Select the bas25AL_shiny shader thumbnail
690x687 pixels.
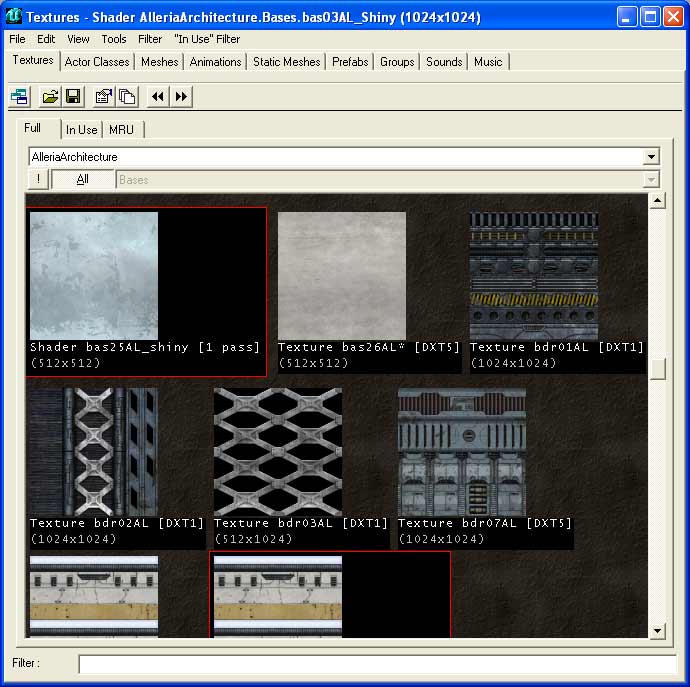pyautogui.click(x=94, y=276)
